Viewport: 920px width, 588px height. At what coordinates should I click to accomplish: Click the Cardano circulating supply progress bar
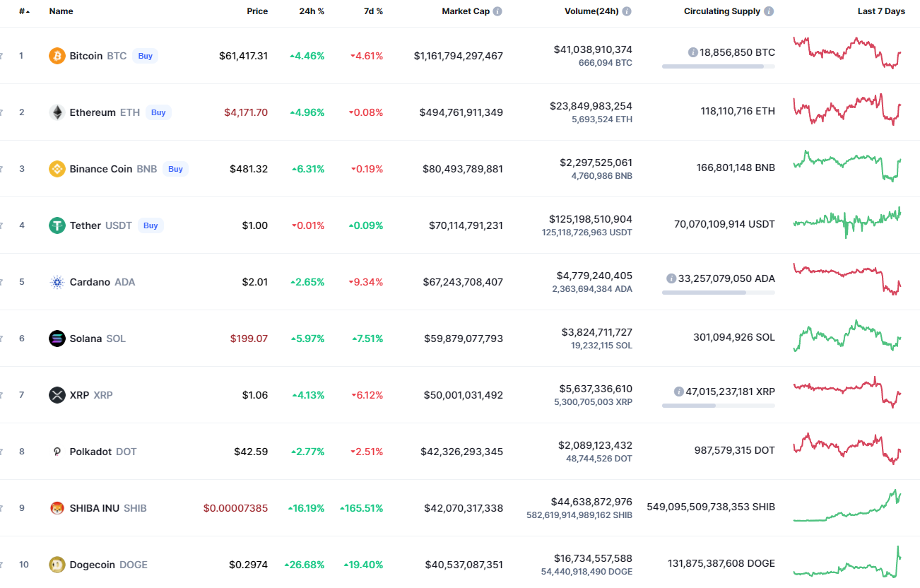click(x=719, y=293)
